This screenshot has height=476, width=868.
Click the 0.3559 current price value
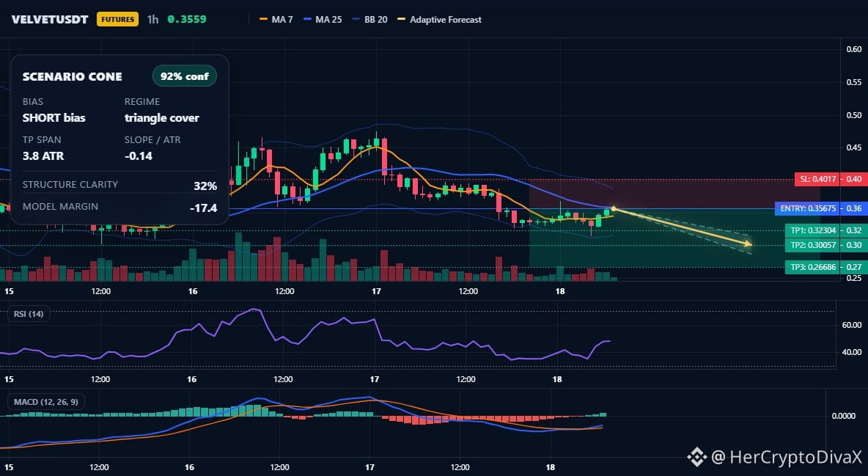(187, 19)
